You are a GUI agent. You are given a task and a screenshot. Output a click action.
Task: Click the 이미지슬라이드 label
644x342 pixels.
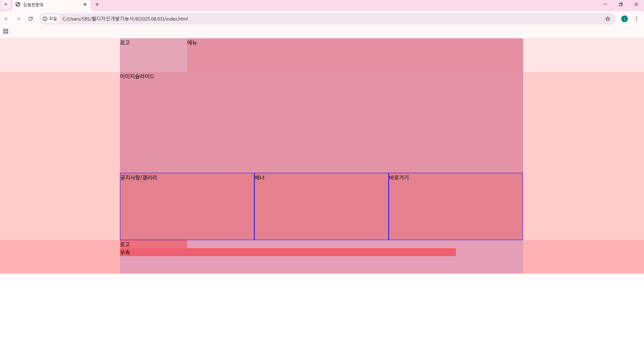click(137, 76)
